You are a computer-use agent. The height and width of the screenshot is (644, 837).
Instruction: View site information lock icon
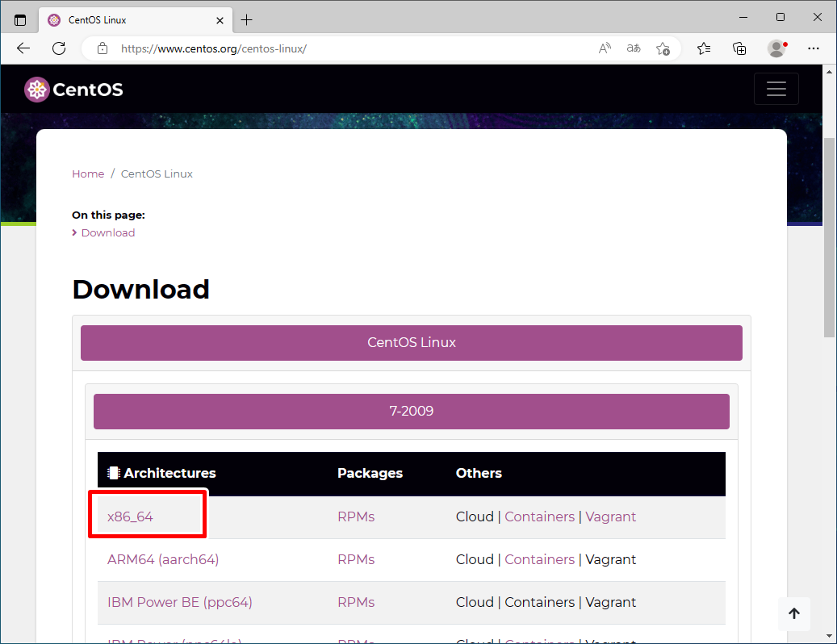(103, 48)
